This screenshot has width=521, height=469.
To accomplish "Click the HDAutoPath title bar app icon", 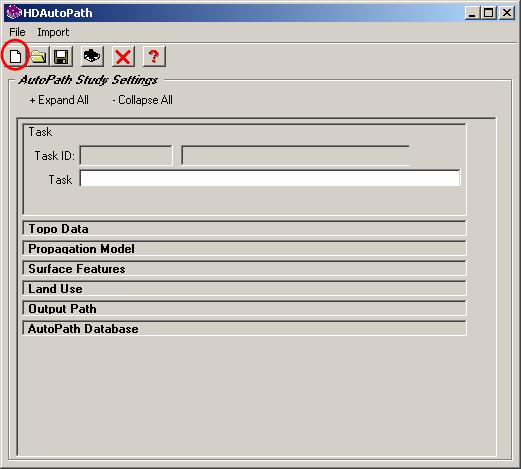I will click(x=13, y=13).
